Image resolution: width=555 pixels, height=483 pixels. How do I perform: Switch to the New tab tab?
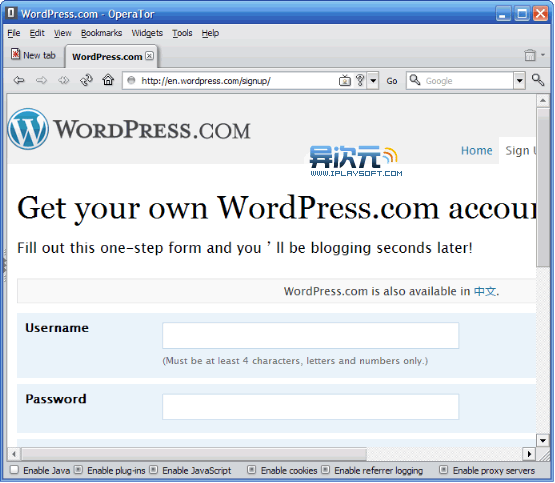tap(33, 55)
